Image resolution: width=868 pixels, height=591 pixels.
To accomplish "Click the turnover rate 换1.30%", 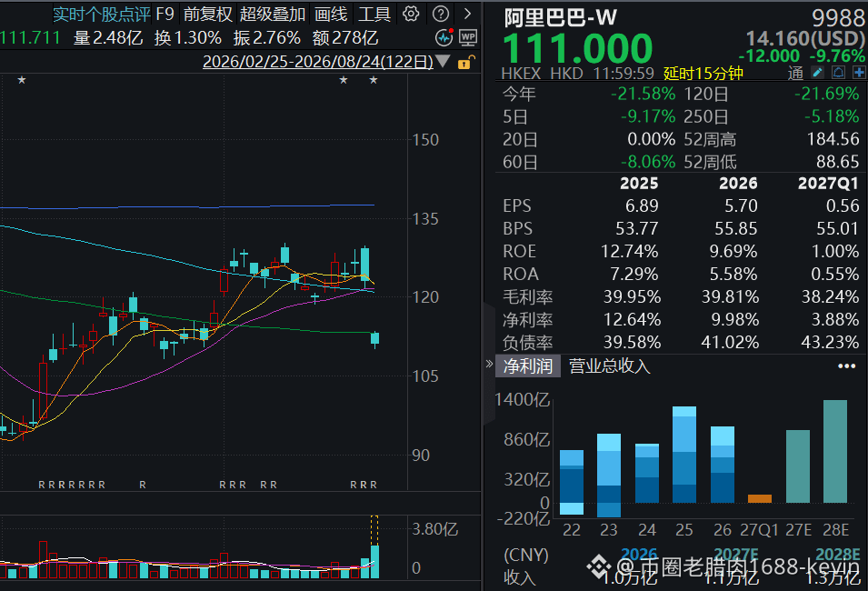I will pos(188,37).
